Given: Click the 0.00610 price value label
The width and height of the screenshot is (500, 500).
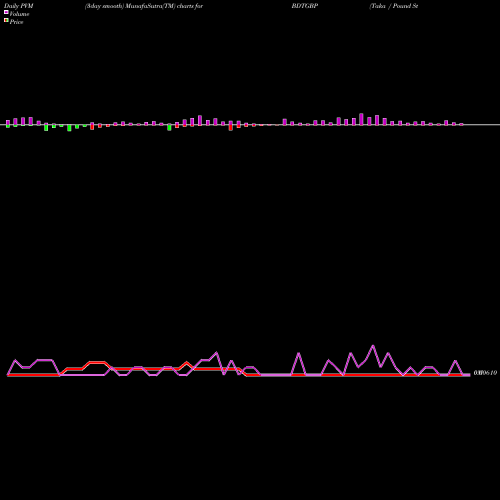Looking at the screenshot, I should (485, 373).
